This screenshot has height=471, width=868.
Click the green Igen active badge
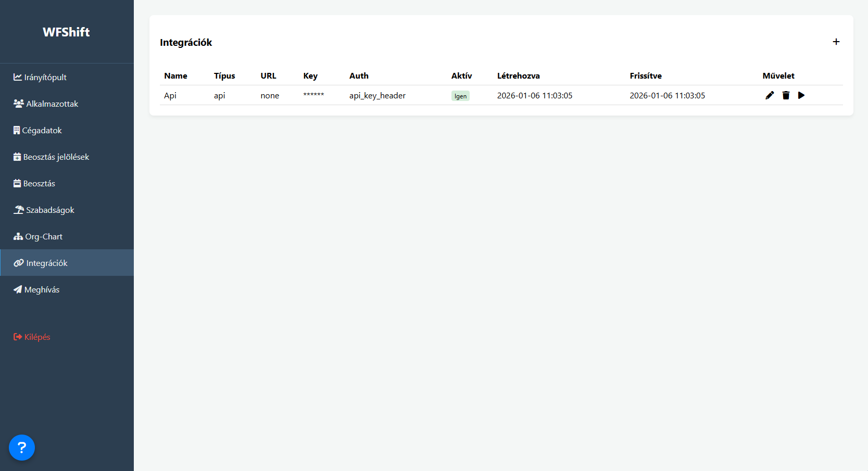tap(460, 96)
